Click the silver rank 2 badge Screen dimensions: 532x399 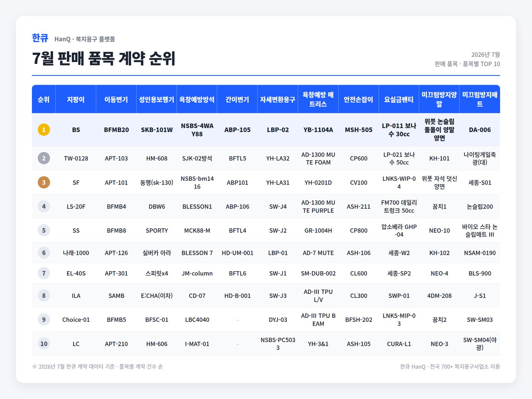coord(44,158)
